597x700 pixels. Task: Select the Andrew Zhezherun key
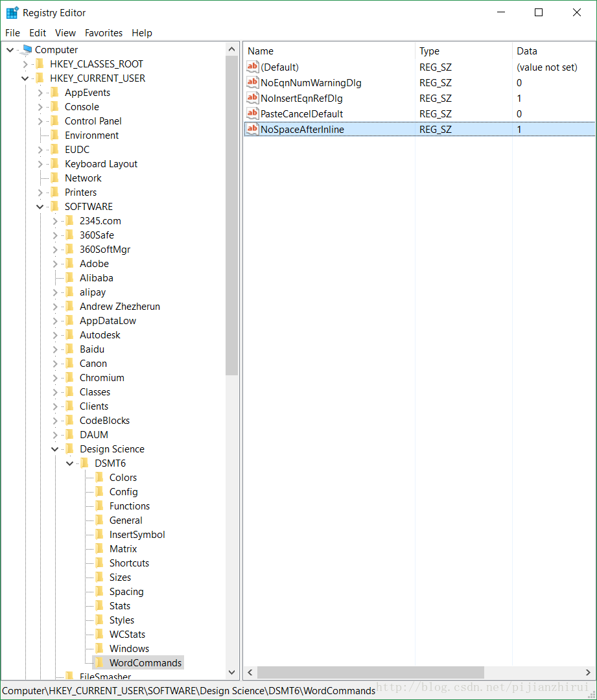[120, 306]
